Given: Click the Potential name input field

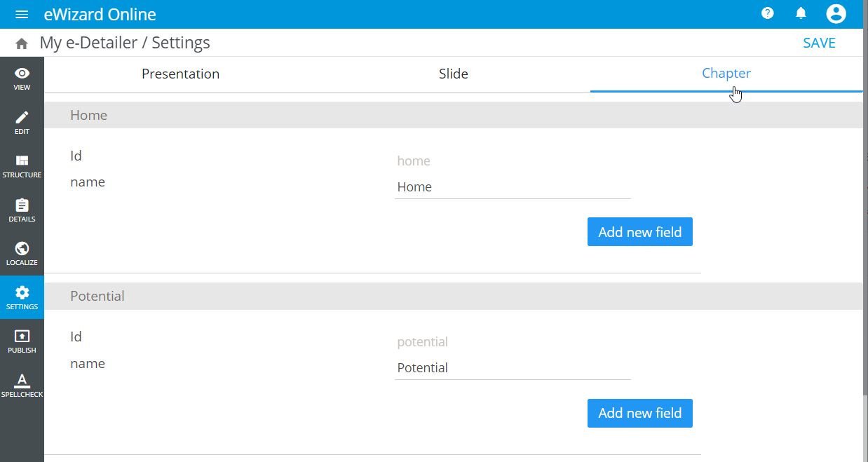Looking at the screenshot, I should click(512, 368).
